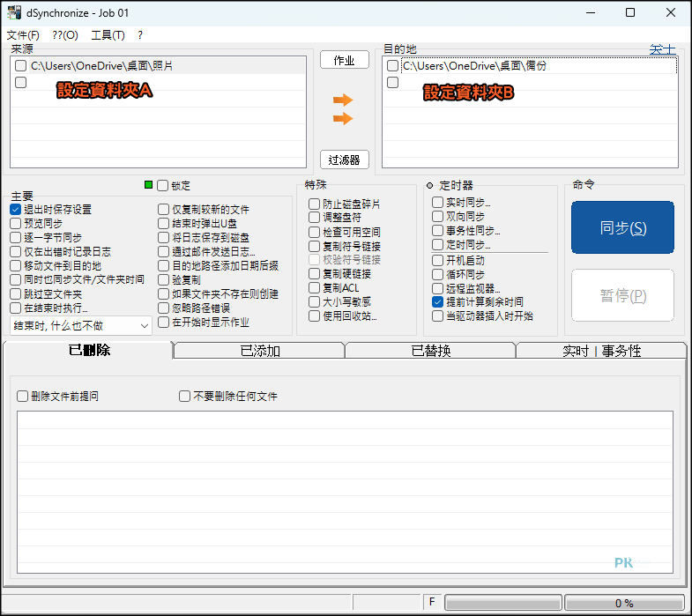Enable 删除文件前提问 checkbox
This screenshot has width=692, height=616.
(x=23, y=397)
